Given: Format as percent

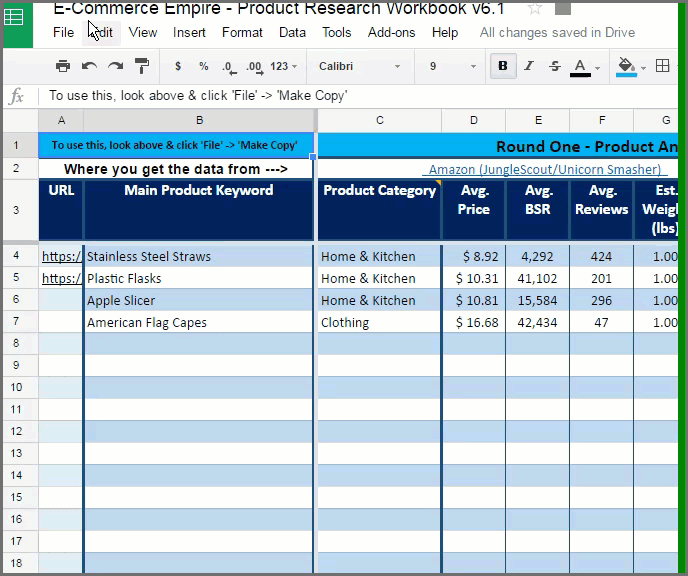Looking at the screenshot, I should coord(204,66).
